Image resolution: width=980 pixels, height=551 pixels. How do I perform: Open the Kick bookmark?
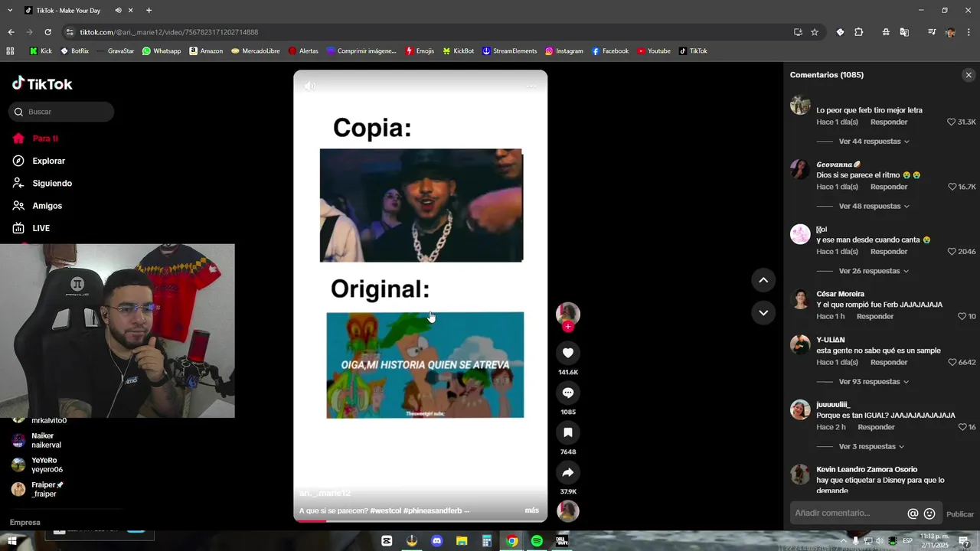(41, 51)
